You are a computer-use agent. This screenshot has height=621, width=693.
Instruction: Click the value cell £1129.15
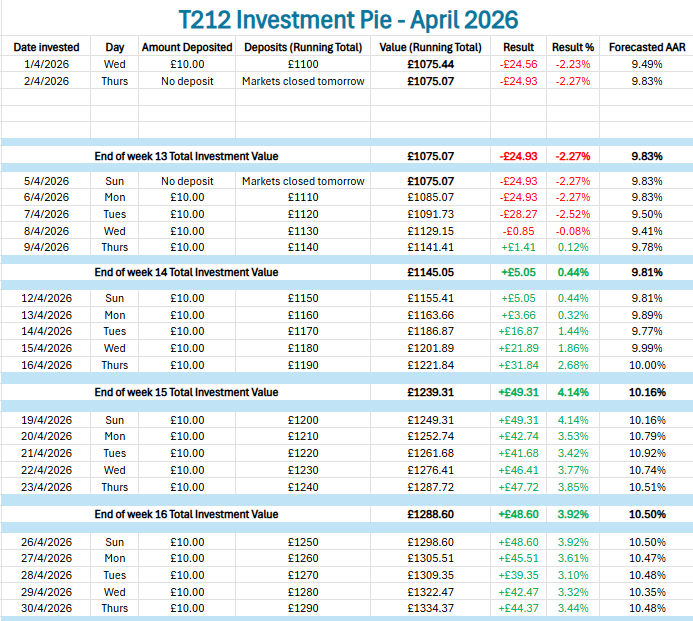(430, 231)
